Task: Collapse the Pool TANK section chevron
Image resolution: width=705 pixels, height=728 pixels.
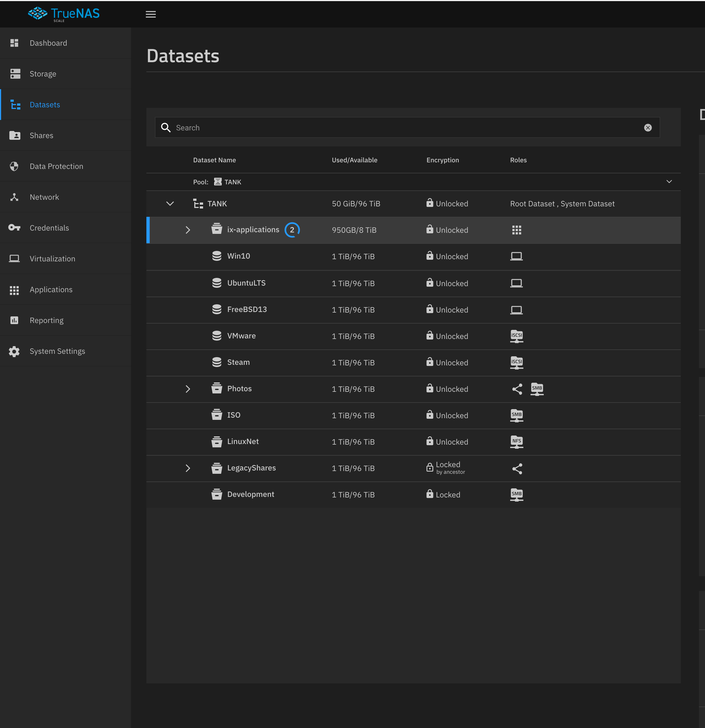Action: click(669, 182)
